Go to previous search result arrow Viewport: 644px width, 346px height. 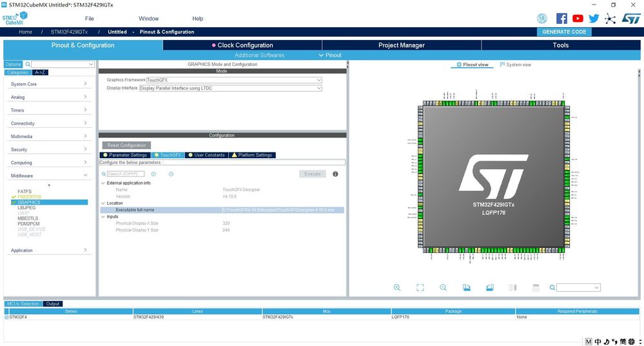click(x=153, y=174)
